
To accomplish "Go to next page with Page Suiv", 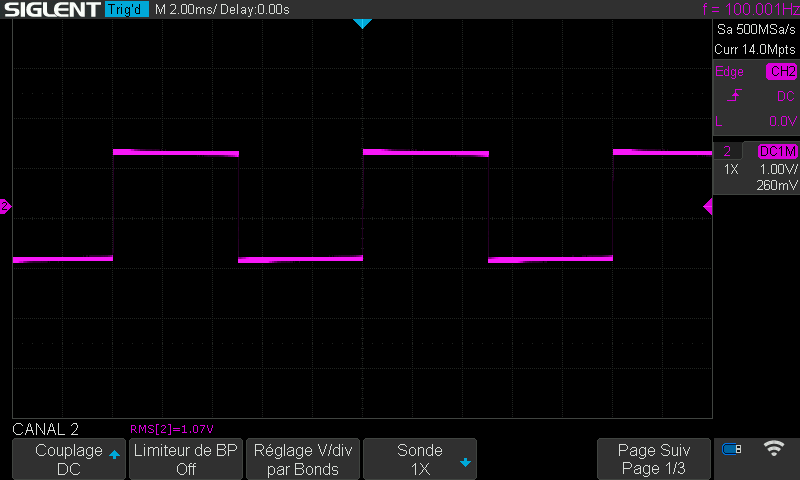I will coord(654,459).
